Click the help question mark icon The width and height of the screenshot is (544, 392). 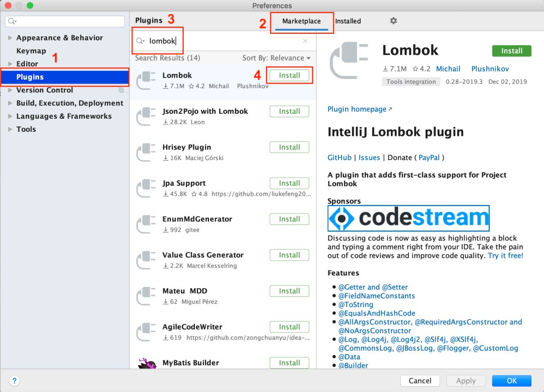[x=15, y=380]
